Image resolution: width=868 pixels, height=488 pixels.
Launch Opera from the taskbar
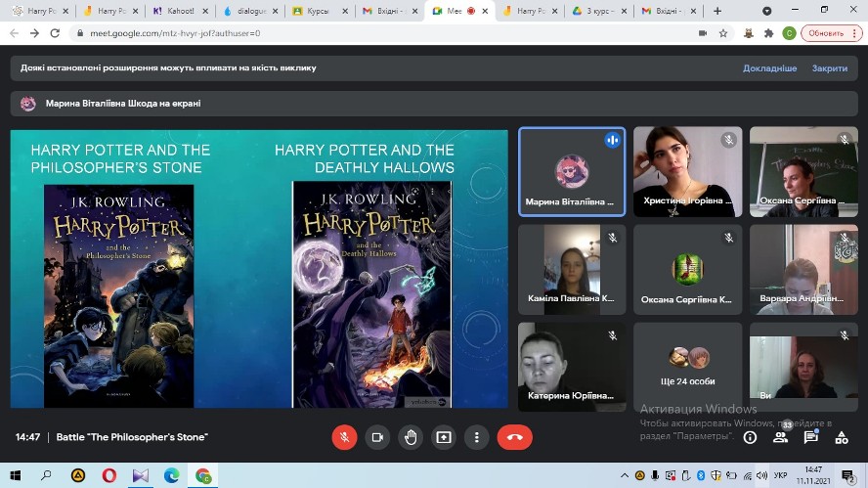109,475
